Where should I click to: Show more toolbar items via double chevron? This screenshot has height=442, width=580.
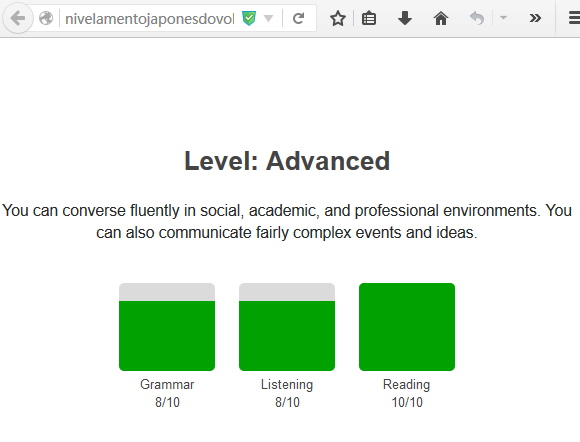pos(535,18)
